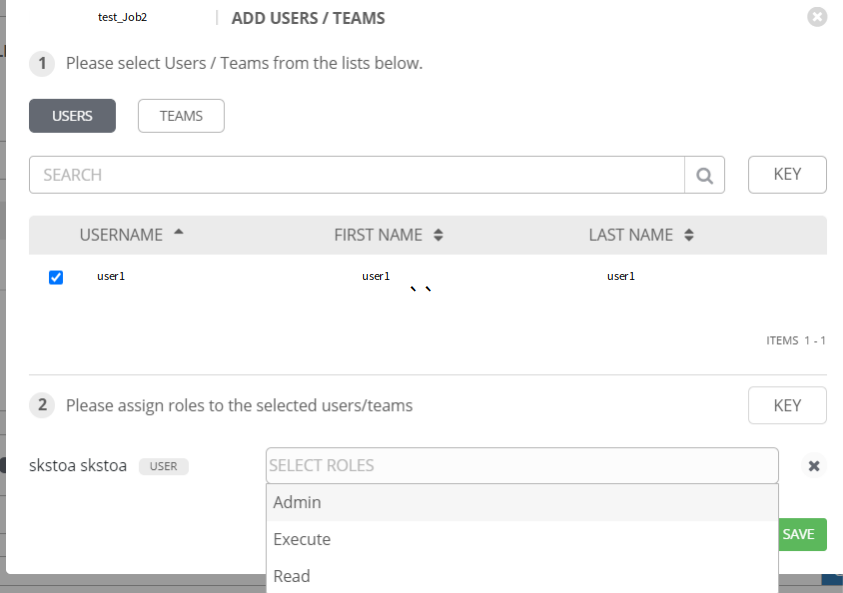Open the Select Roles dropdown
843x593 pixels.
point(522,466)
